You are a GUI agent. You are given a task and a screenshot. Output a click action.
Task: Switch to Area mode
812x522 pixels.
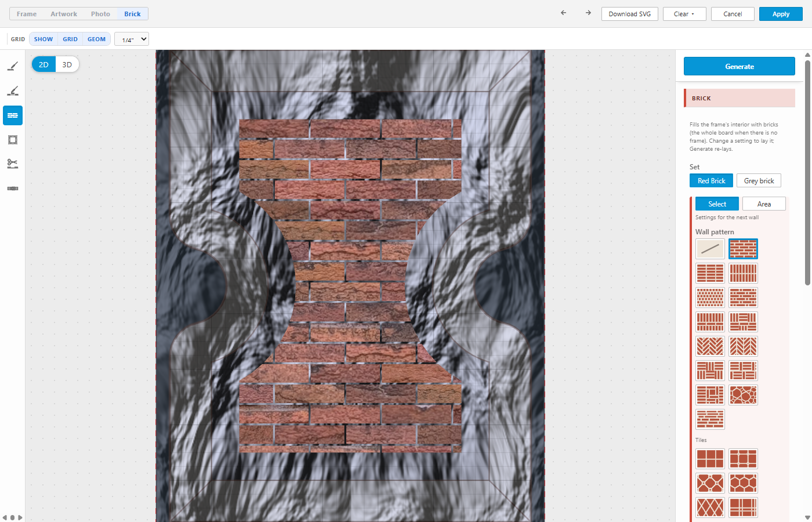pyautogui.click(x=764, y=204)
